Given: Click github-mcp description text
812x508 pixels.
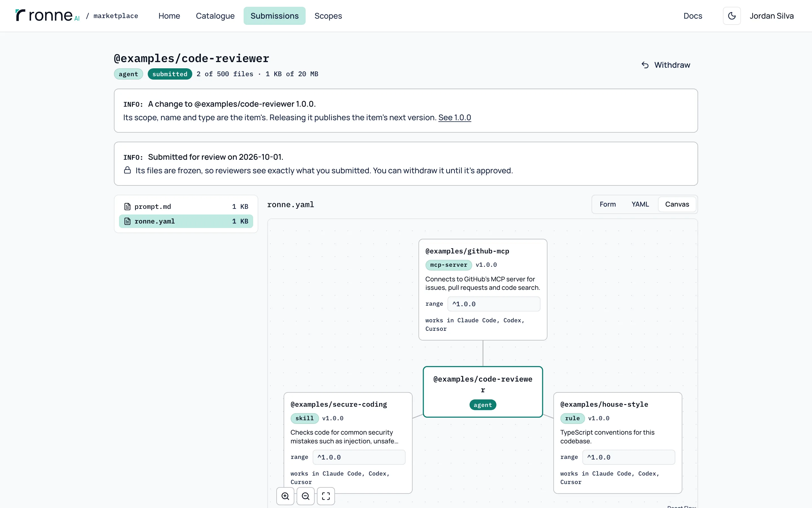Looking at the screenshot, I should (x=482, y=283).
